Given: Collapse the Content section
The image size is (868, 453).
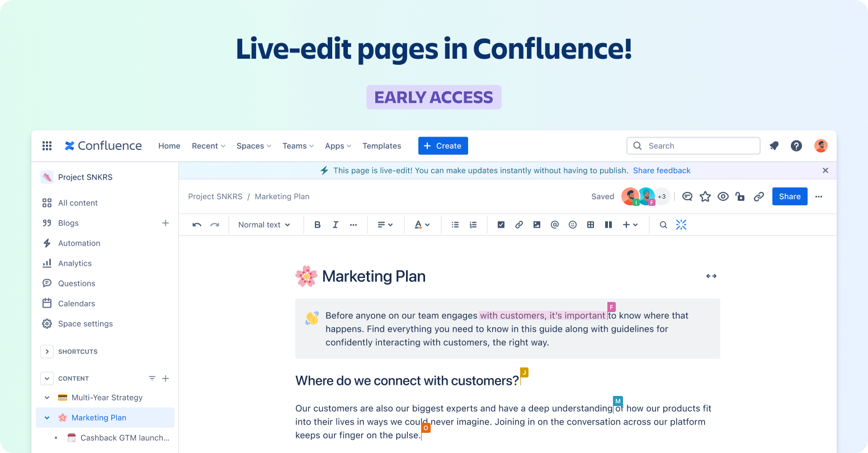Looking at the screenshot, I should [x=47, y=379].
